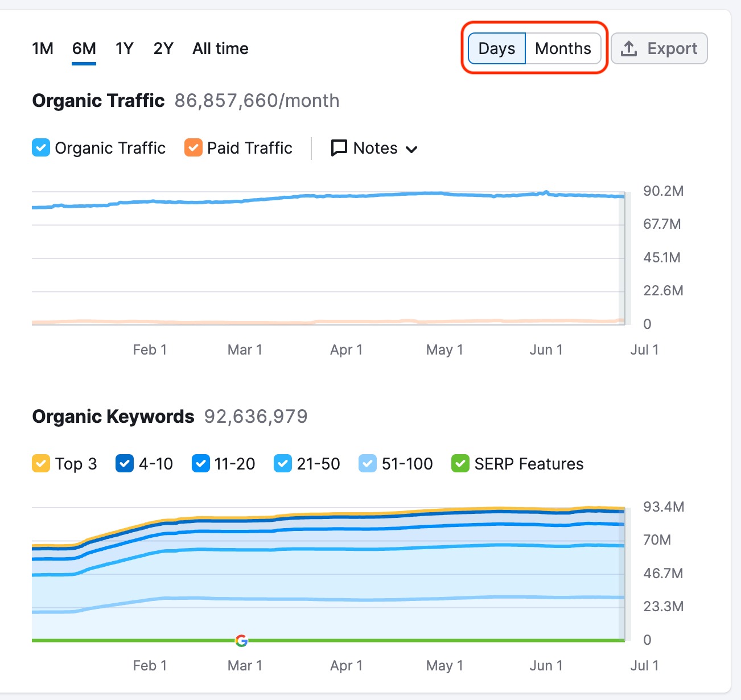Viewport: 741px width, 700px height.
Task: Click the 67.7M axis label
Action: pyautogui.click(x=662, y=224)
